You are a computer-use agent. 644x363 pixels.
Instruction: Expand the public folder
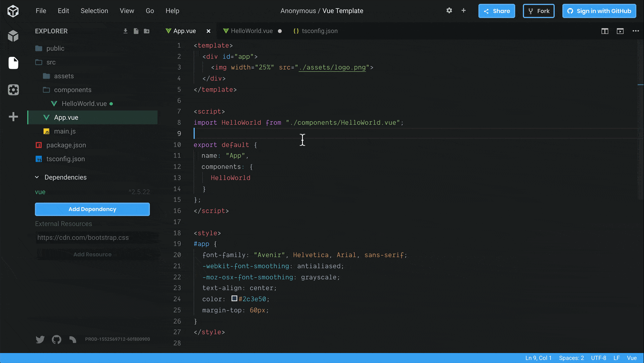[x=55, y=48]
